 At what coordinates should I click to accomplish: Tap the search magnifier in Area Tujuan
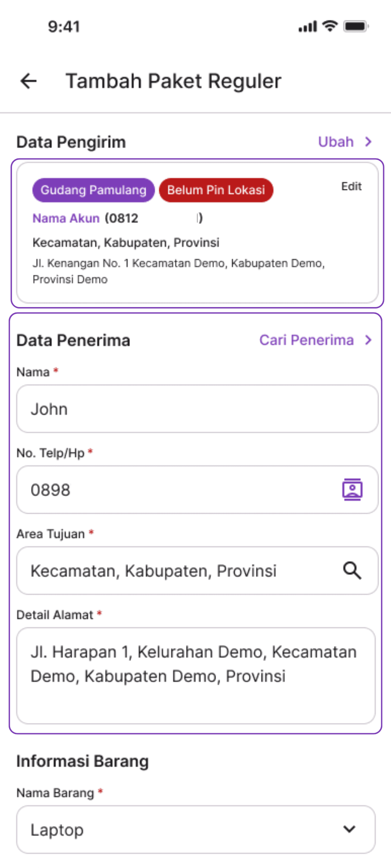[352, 571]
